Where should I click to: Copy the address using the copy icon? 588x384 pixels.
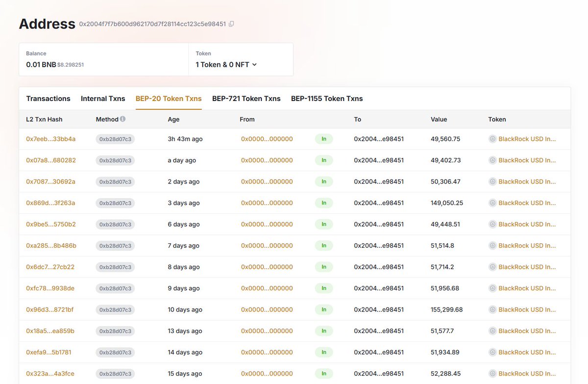pos(232,23)
